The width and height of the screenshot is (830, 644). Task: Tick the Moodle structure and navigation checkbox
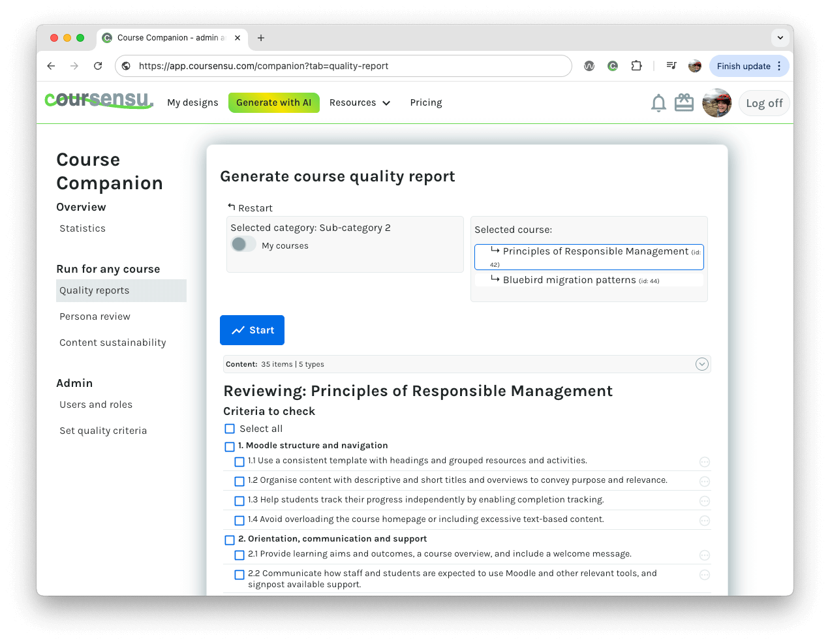tap(230, 447)
